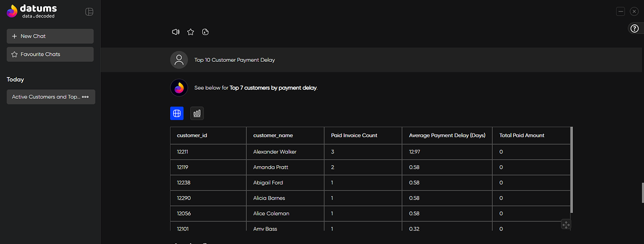The height and width of the screenshot is (244, 644).
Task: Switch to bar chart view
Action: coord(197,113)
